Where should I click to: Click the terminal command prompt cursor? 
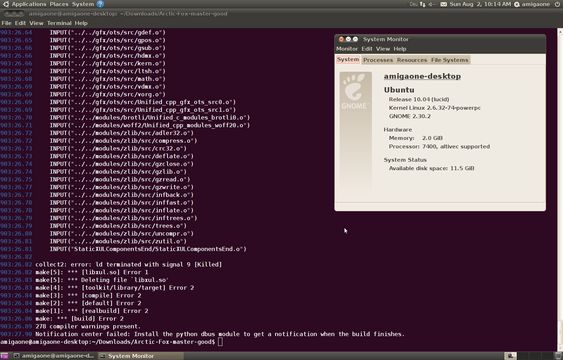point(220,342)
